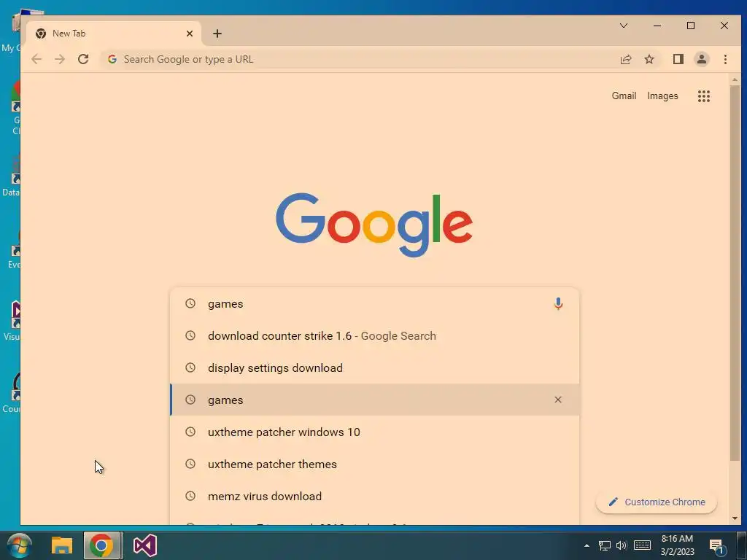Open the Windows Start button

click(x=19, y=545)
